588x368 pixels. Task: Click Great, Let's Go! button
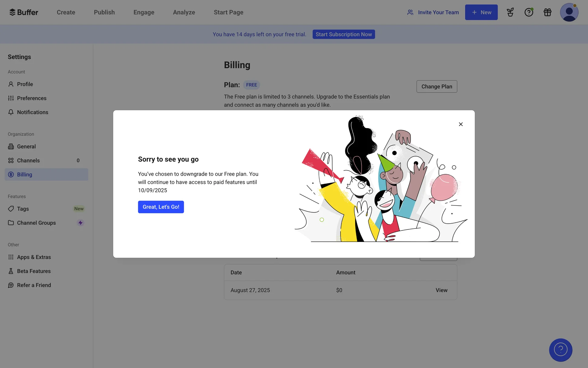tap(161, 207)
